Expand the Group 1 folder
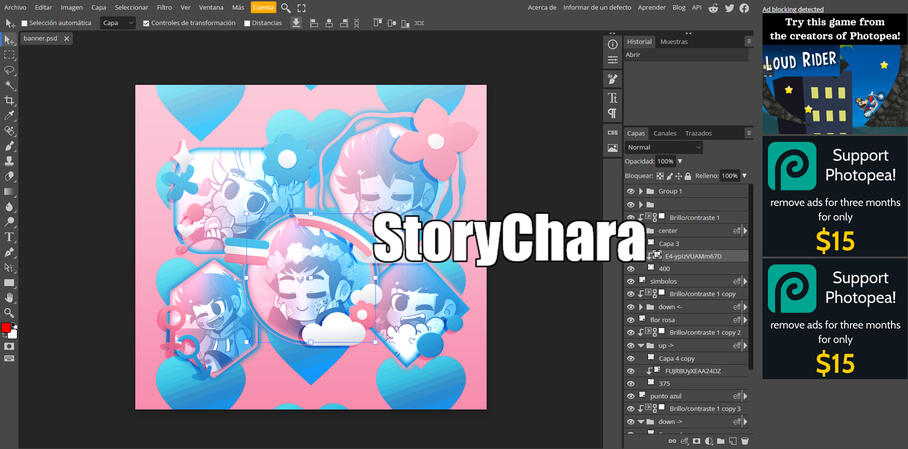908x449 pixels. pos(641,191)
